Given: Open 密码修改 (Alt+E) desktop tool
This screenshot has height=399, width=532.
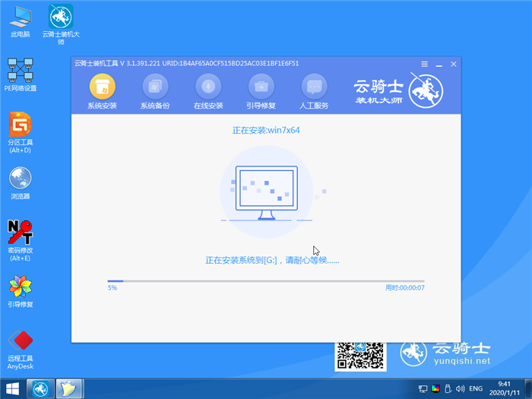Looking at the screenshot, I should [x=21, y=241].
